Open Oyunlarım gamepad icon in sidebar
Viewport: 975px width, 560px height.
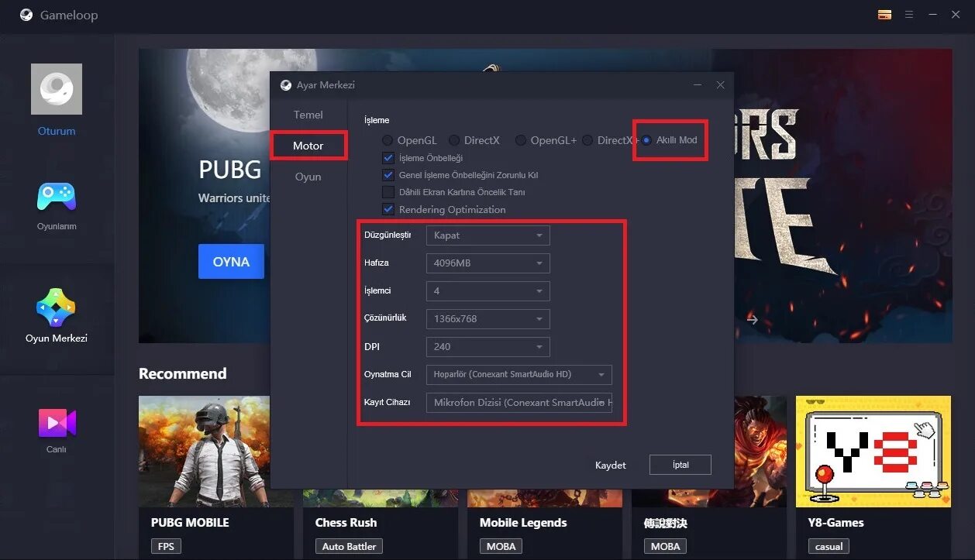click(57, 197)
